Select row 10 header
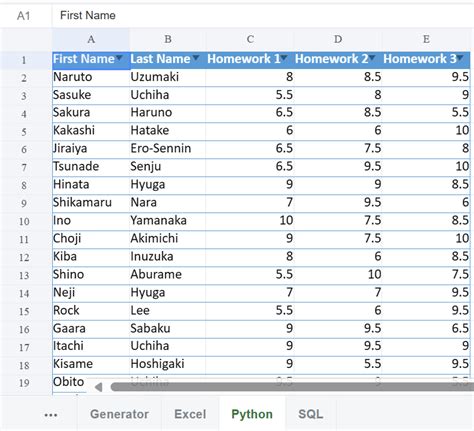474x431 pixels. pos(24,221)
